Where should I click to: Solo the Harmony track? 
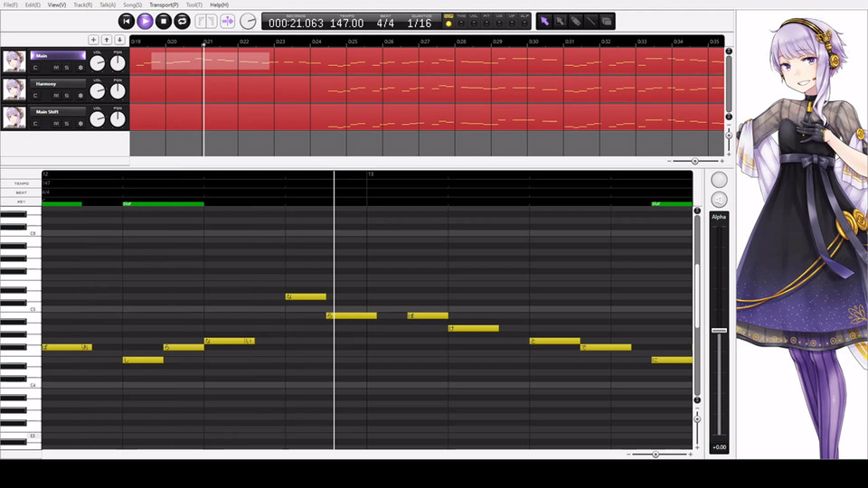point(66,96)
